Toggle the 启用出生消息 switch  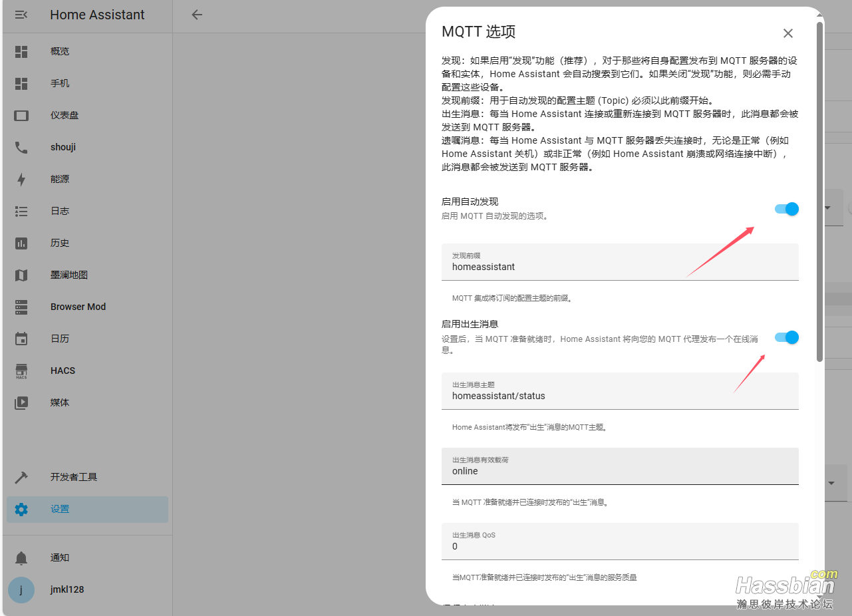(786, 337)
